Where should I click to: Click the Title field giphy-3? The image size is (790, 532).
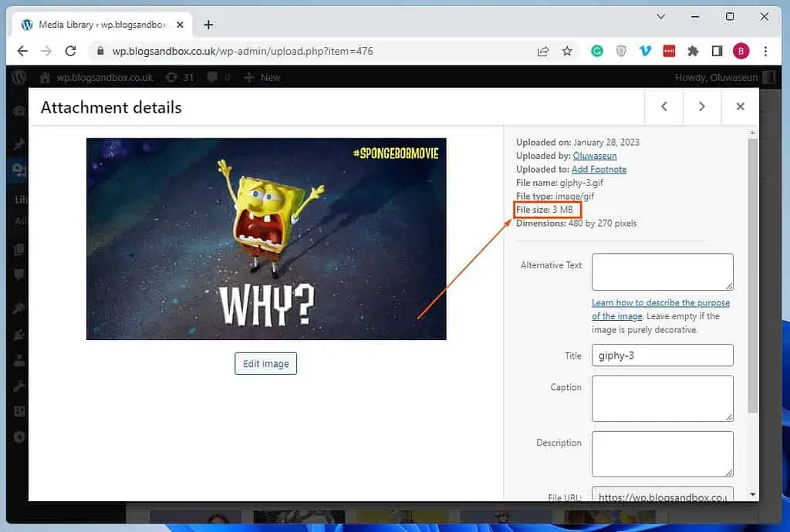662,355
